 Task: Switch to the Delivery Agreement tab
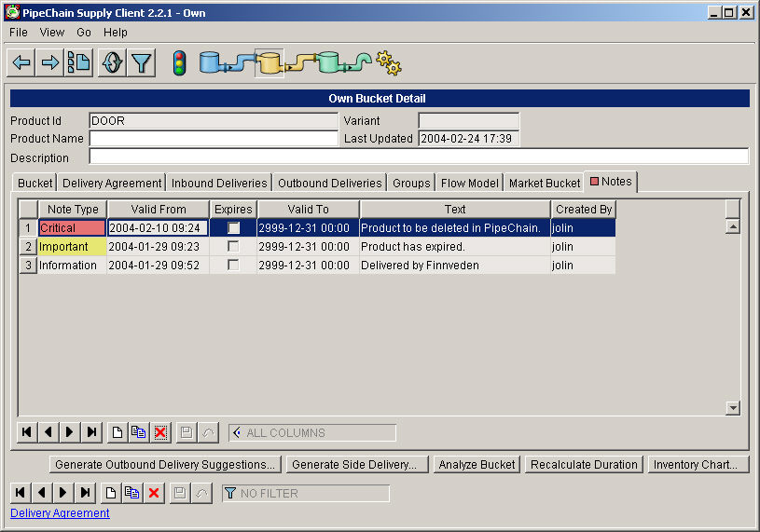point(112,183)
